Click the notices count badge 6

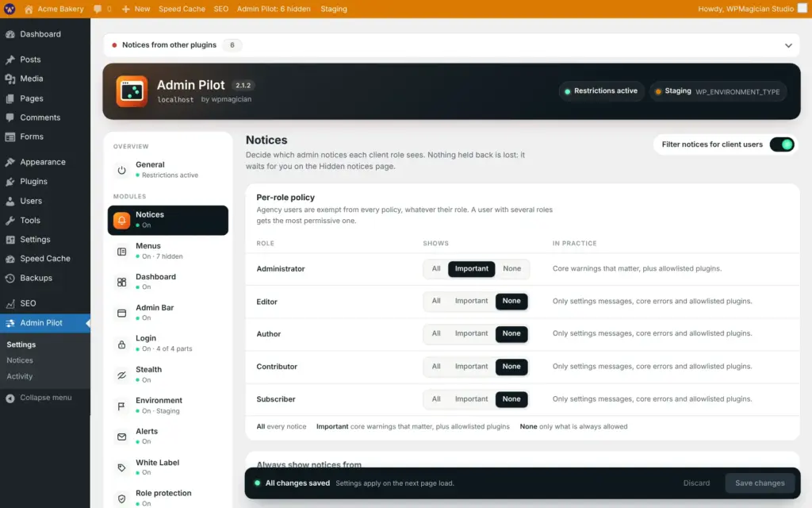tap(232, 45)
